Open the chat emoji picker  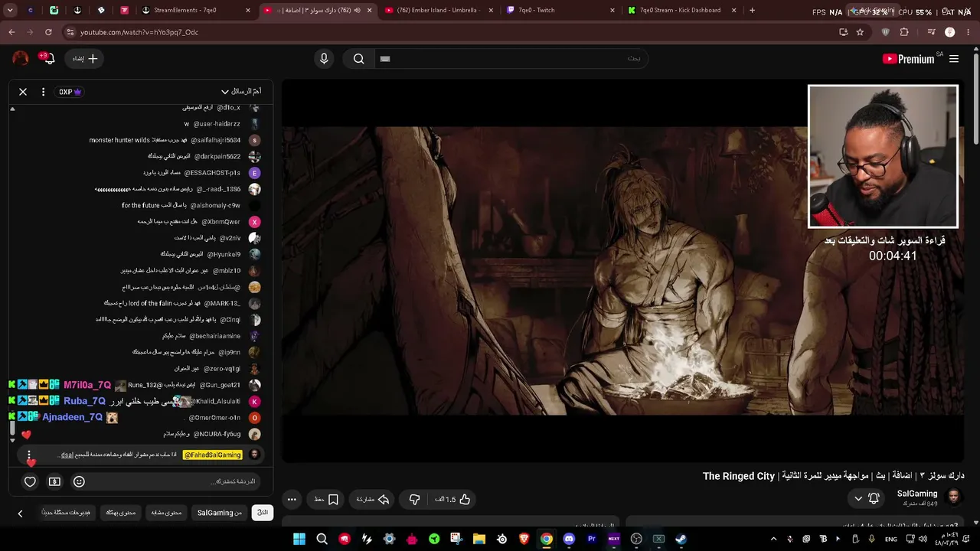(79, 481)
